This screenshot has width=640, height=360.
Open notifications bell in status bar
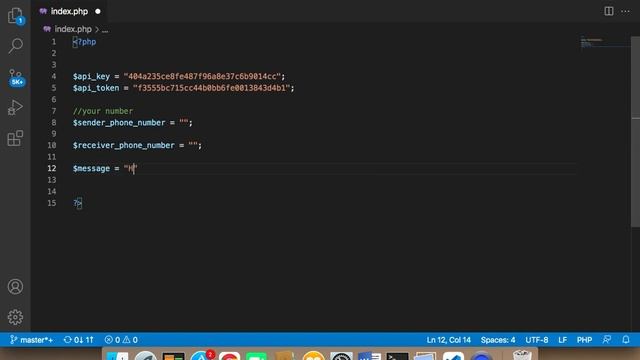point(626,340)
